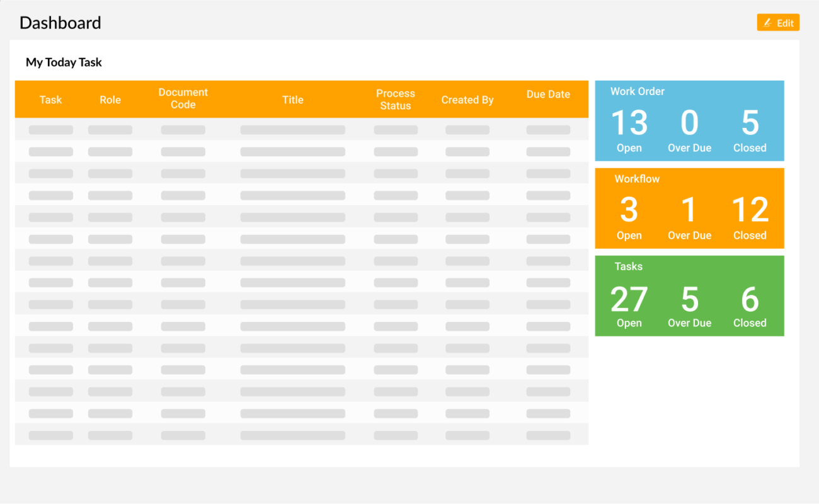Click the My Today Task heading
The width and height of the screenshot is (819, 504).
tap(64, 62)
